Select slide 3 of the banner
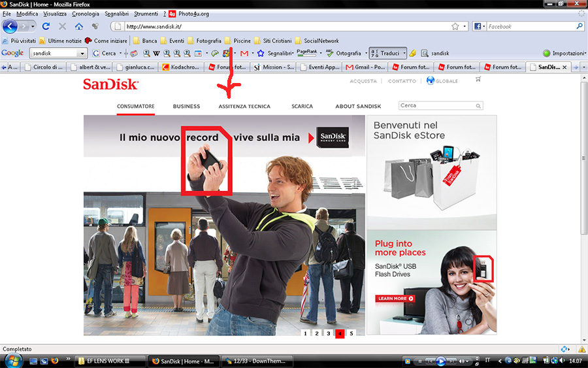This screenshot has width=588, height=368. 329,333
